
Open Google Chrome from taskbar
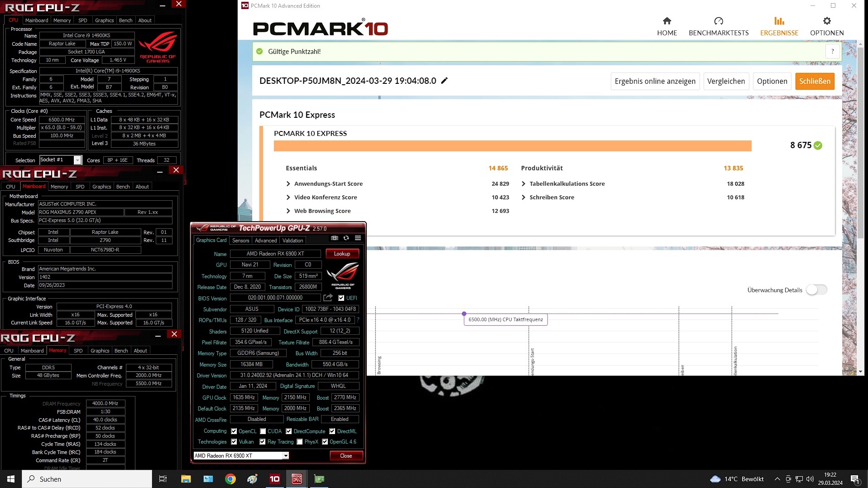(230, 479)
